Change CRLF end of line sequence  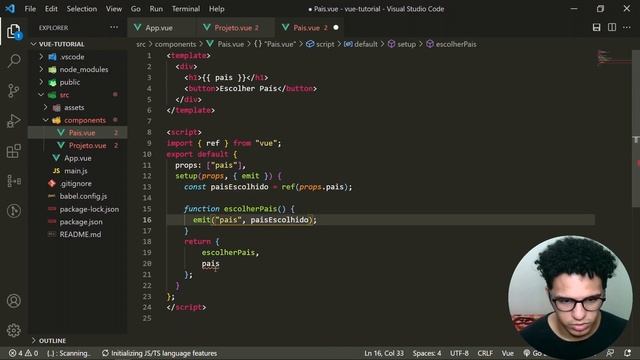coord(485,353)
